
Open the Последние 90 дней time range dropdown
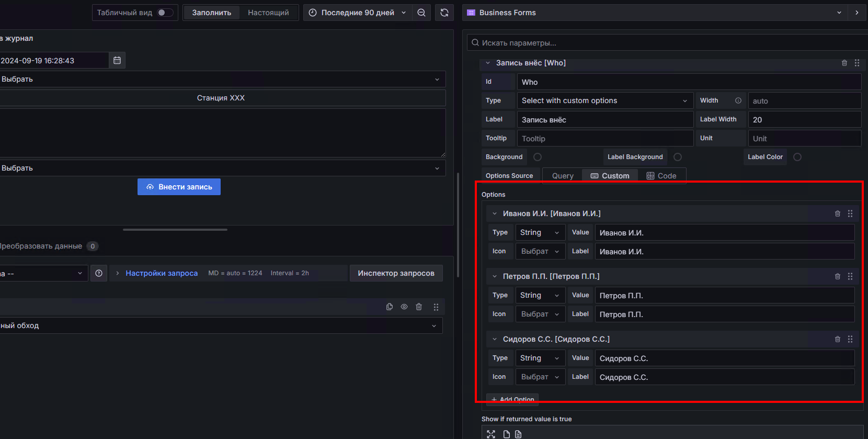pyautogui.click(x=357, y=13)
